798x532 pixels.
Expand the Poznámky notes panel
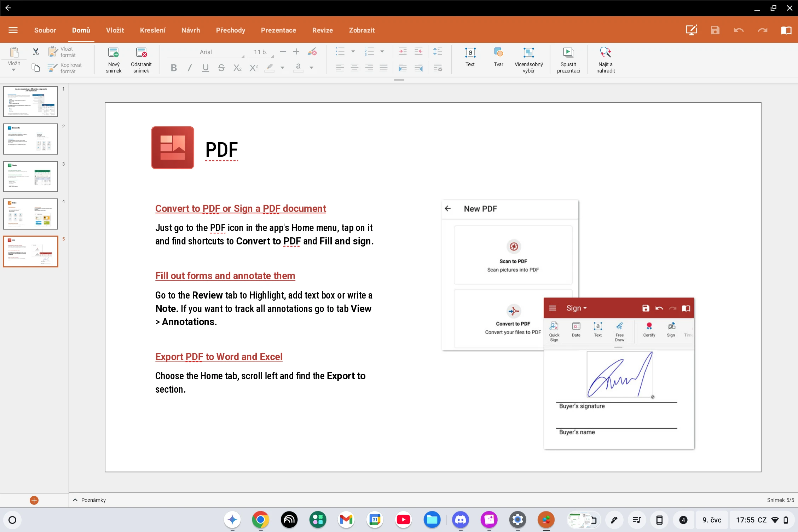(89, 500)
